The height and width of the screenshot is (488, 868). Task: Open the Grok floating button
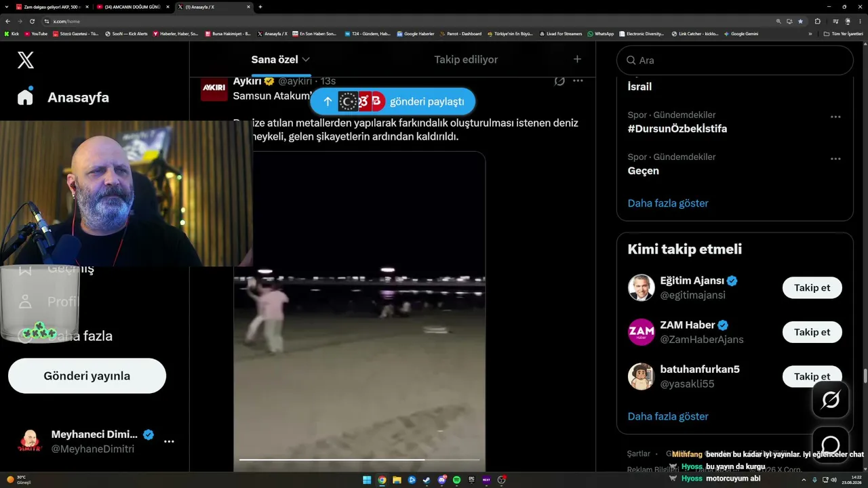point(831,399)
